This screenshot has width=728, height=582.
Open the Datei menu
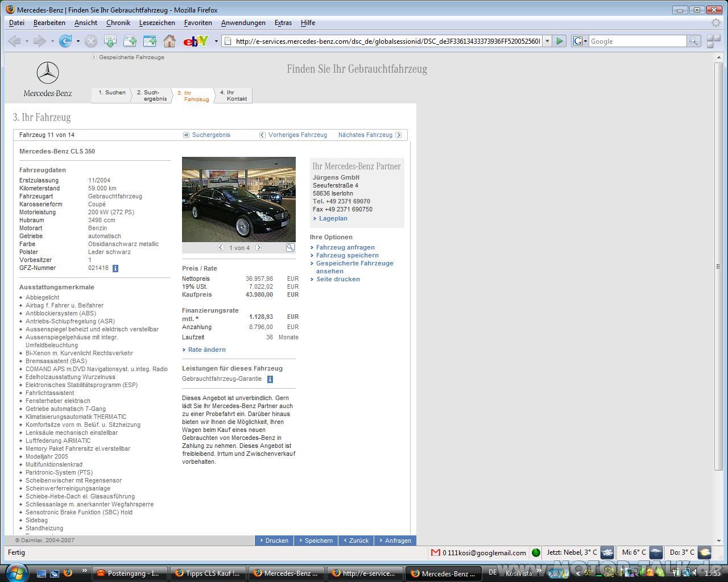coord(17,23)
